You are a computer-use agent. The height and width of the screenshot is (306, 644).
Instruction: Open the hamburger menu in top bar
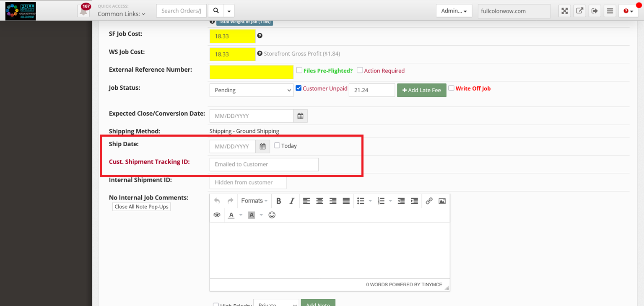pyautogui.click(x=610, y=11)
